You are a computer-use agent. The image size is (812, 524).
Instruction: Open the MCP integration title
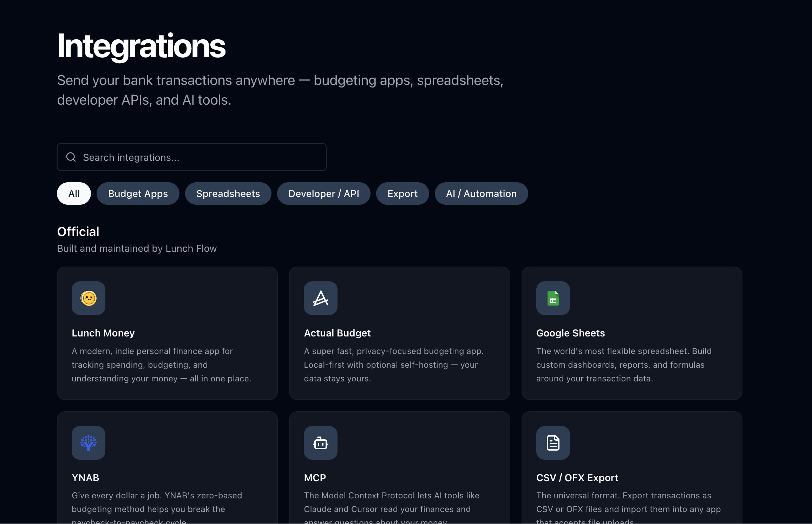315,478
